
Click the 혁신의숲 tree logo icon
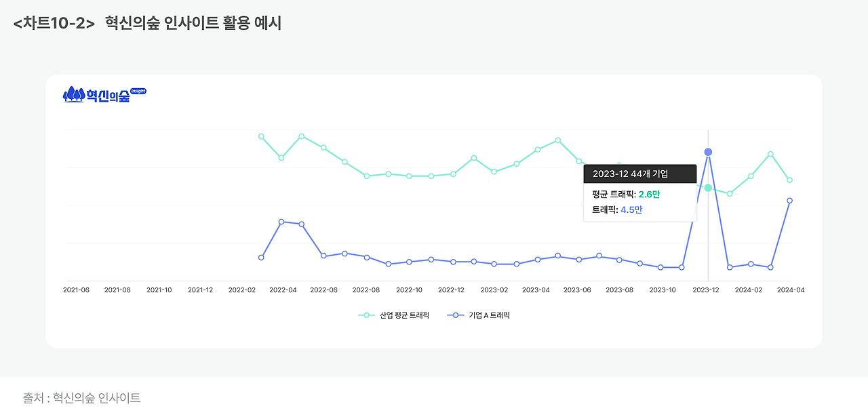[x=75, y=95]
